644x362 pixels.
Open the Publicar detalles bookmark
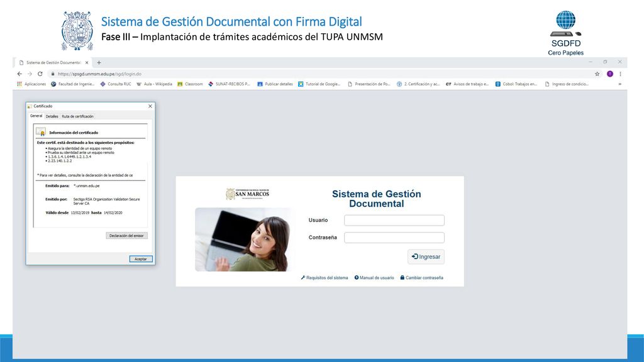point(275,84)
